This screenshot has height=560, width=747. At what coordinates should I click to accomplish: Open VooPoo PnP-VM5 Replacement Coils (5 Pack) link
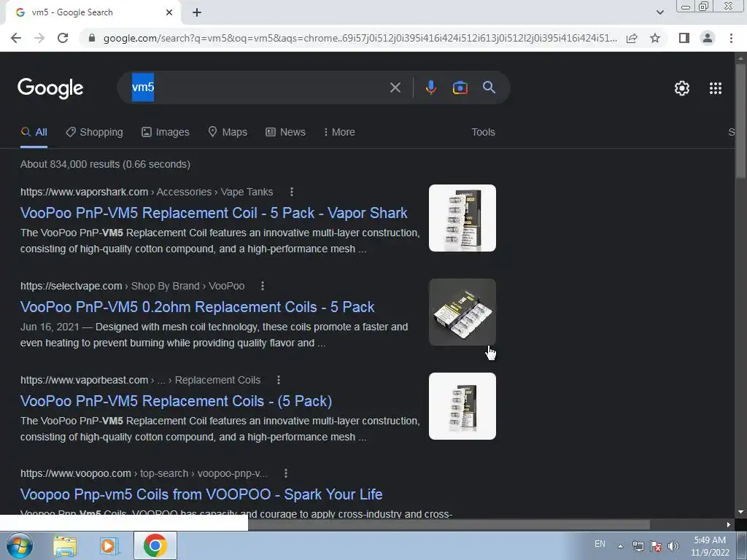[176, 401]
